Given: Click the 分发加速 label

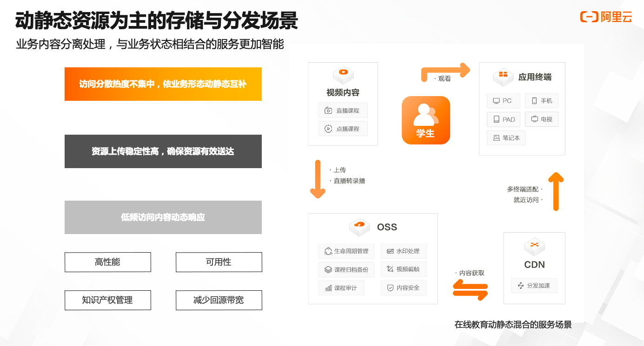Looking at the screenshot, I should tap(538, 286).
